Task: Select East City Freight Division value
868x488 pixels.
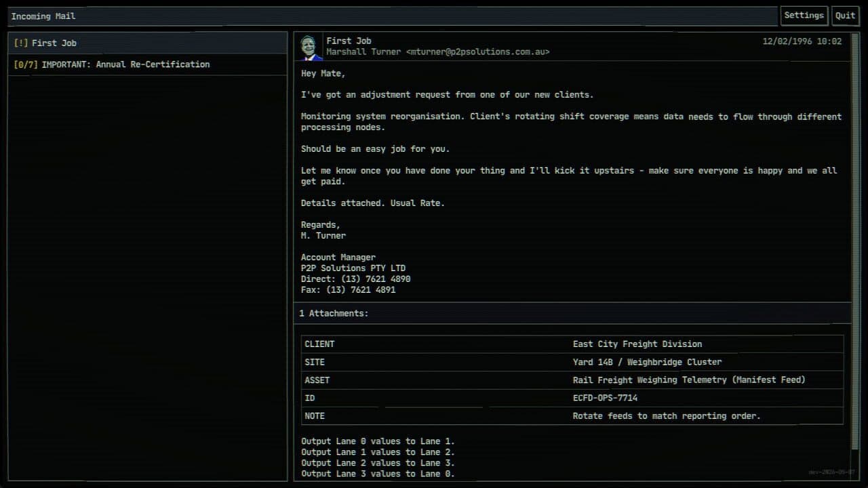Action: coord(637,344)
